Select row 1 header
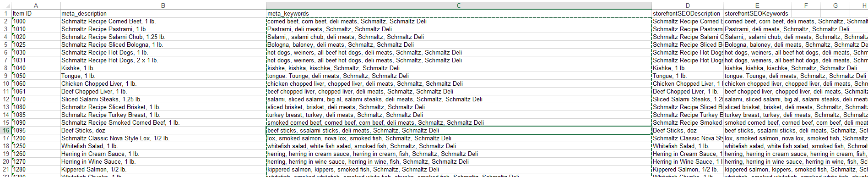 click(x=5, y=13)
